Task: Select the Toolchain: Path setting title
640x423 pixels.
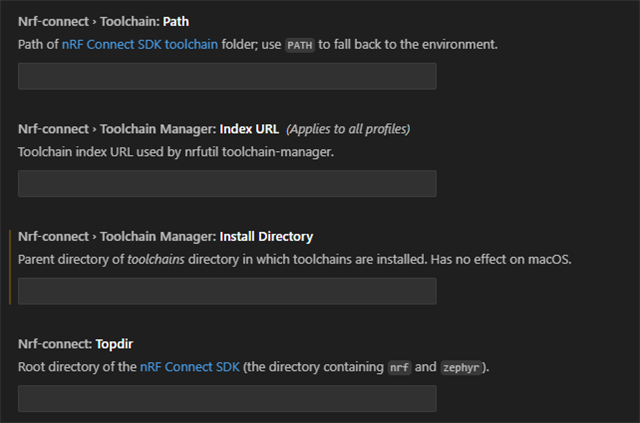Action: point(103,21)
